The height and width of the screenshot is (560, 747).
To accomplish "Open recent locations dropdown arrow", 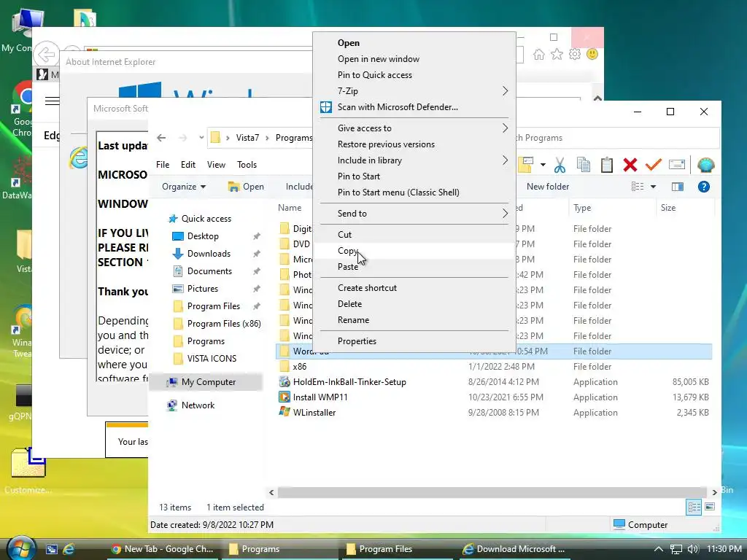I will (201, 138).
